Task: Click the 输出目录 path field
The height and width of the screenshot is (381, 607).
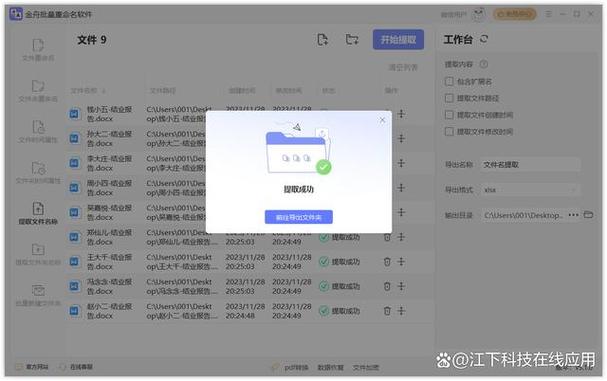Action: click(523, 215)
